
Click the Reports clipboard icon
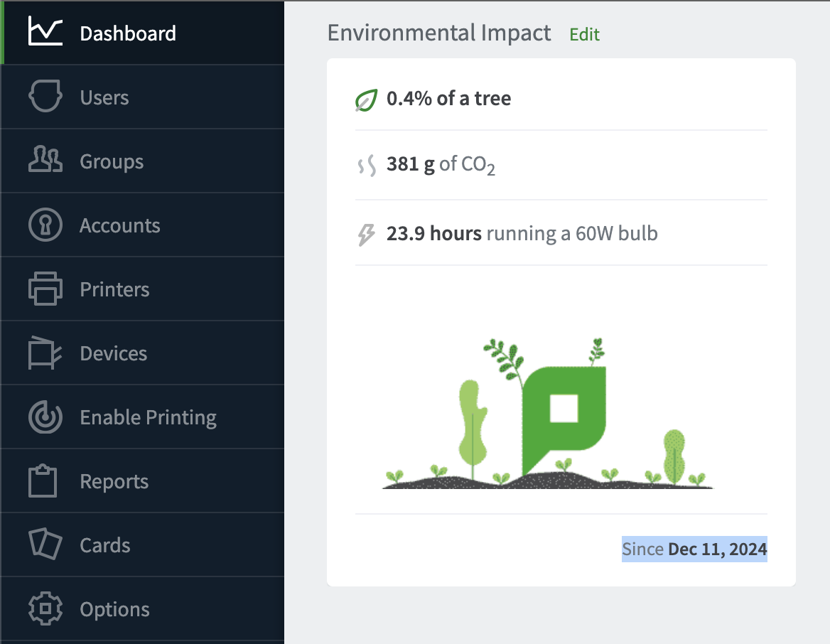click(x=43, y=481)
